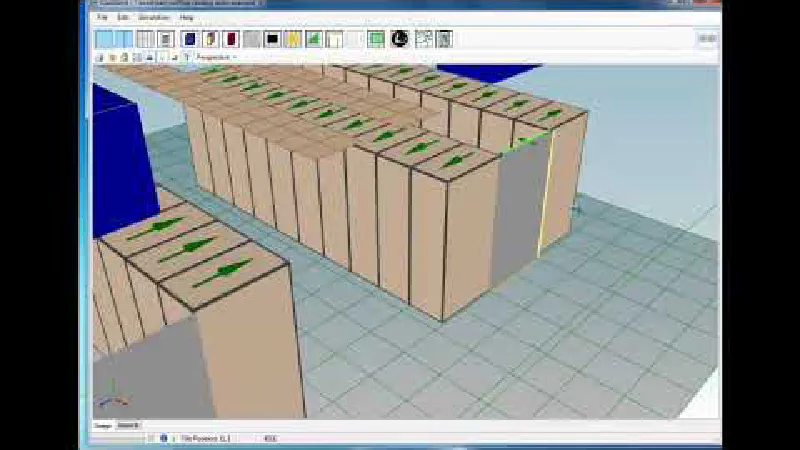Click the small button at the toolbar's far right
800x450 pixels.
coord(707,39)
